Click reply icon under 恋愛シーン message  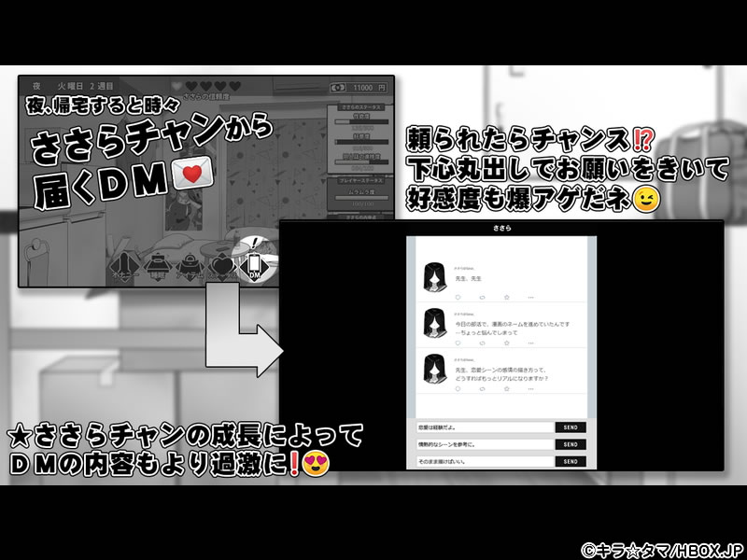point(458,389)
